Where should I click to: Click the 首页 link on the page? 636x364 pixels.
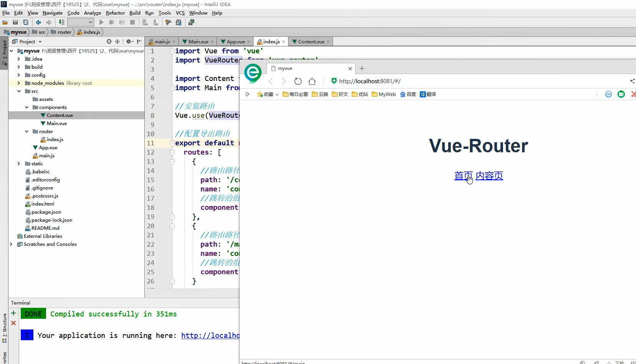[x=463, y=176]
